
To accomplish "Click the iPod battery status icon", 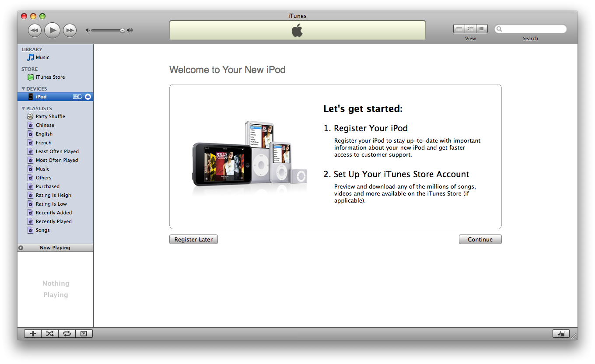I will click(77, 97).
